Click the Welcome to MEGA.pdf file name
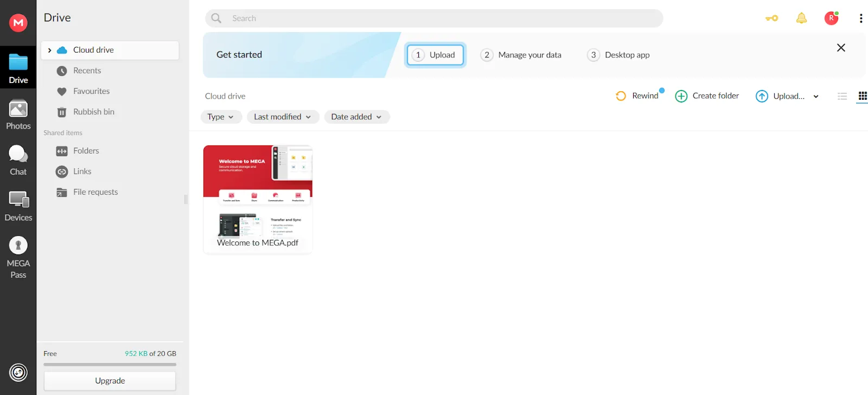This screenshot has width=868, height=395. click(258, 243)
